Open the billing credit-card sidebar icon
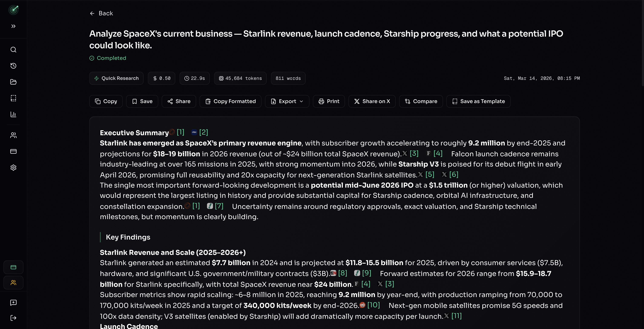This screenshot has width=644, height=329. tap(13, 151)
